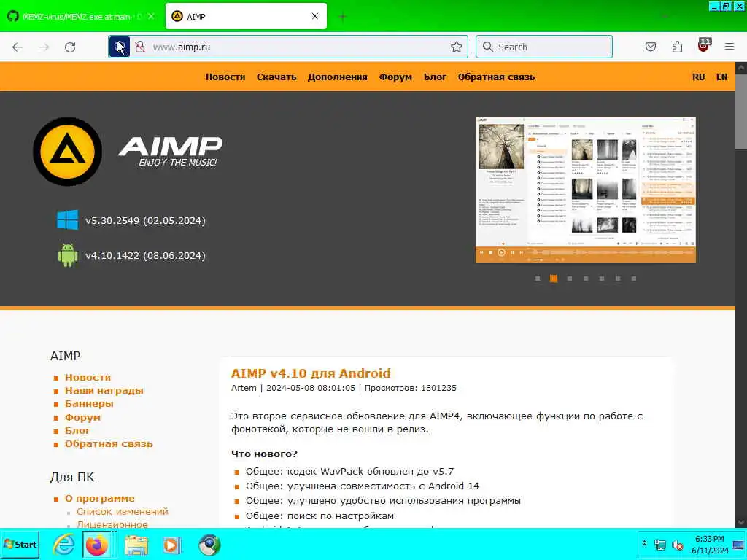Go back with the browser back arrow

tap(18, 47)
